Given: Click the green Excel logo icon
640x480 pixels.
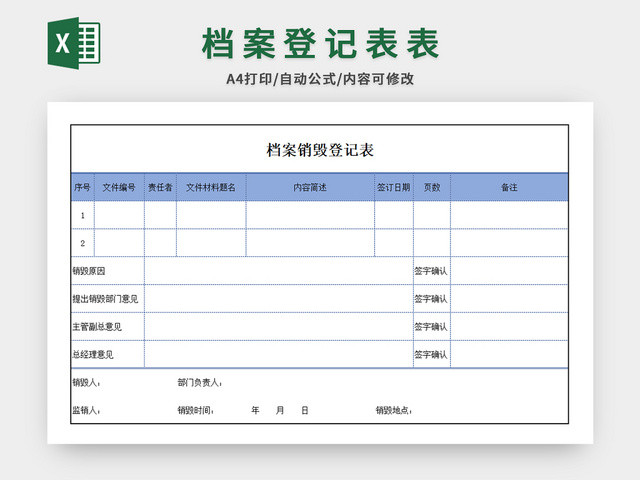Looking at the screenshot, I should 74,43.
